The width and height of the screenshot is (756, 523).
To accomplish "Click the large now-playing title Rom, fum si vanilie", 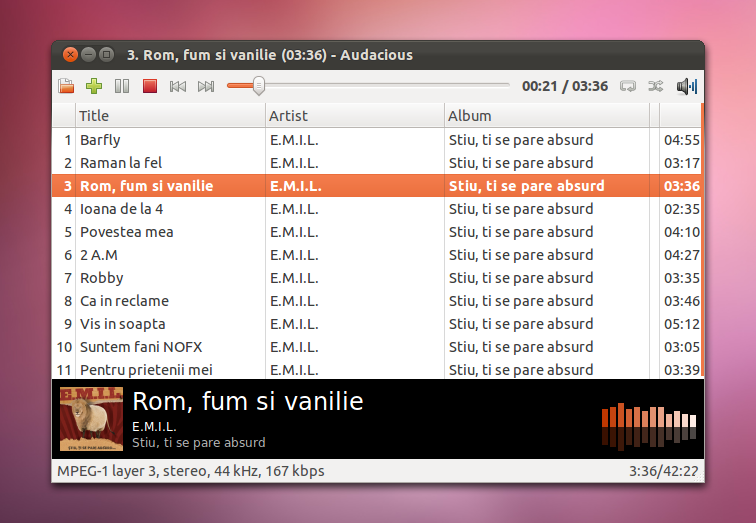I will point(247,401).
